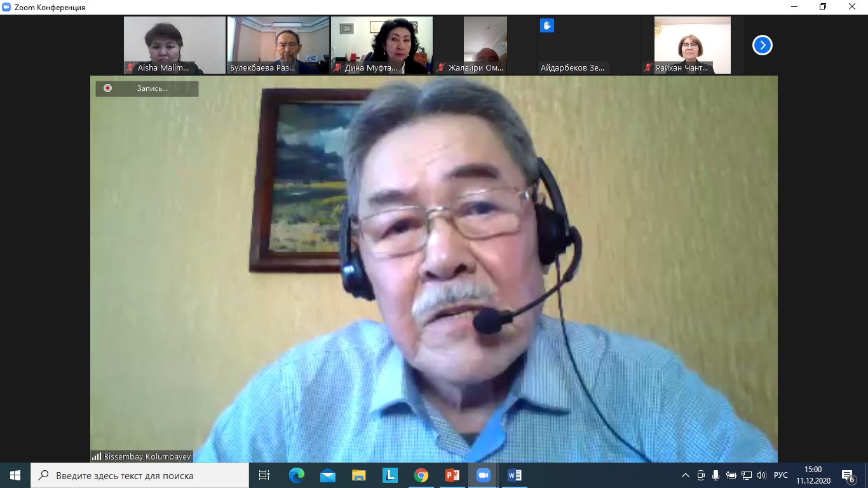Open network status in the system tray

tap(747, 475)
